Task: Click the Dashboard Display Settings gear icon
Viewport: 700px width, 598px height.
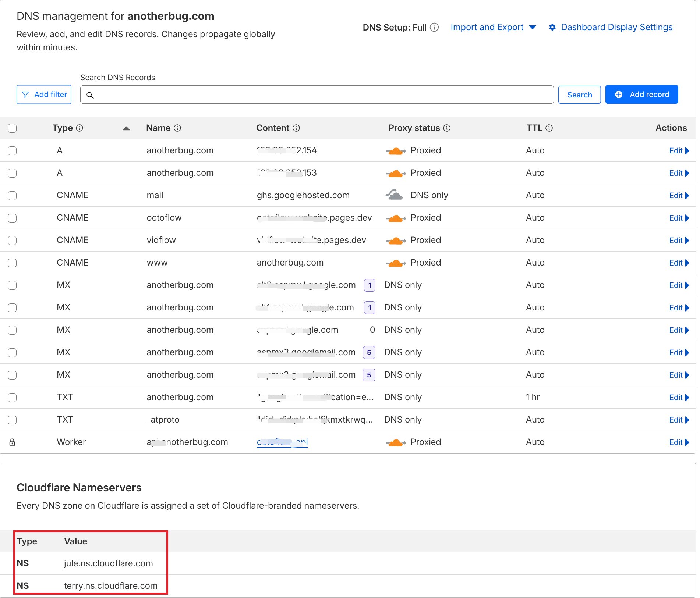Action: coord(552,27)
